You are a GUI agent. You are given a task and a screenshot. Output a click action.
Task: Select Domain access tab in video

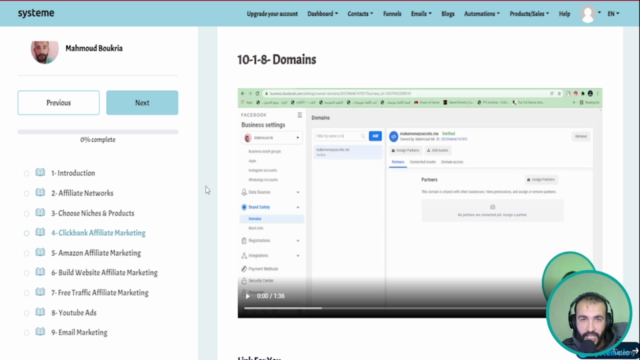452,162
